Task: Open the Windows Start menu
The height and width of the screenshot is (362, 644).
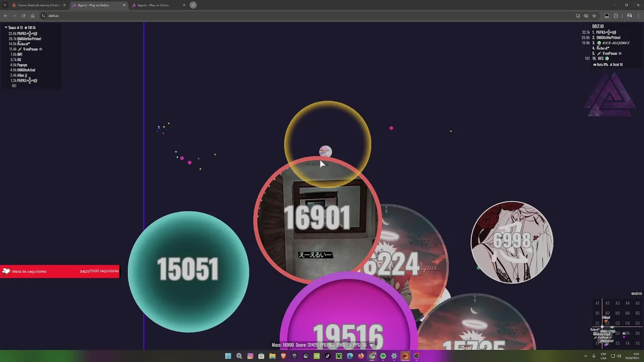Action: coord(228,356)
